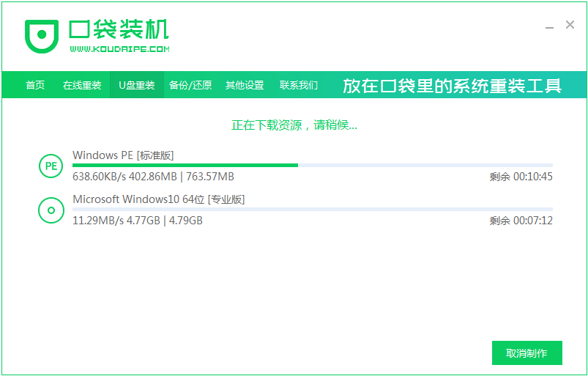Close the 口袋装机 window
The image size is (588, 376).
(x=570, y=25)
